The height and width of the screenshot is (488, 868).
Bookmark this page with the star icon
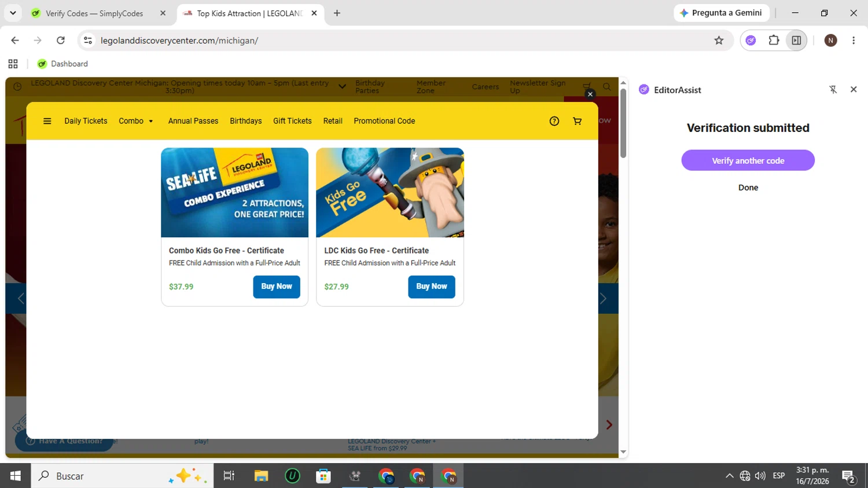coord(719,41)
